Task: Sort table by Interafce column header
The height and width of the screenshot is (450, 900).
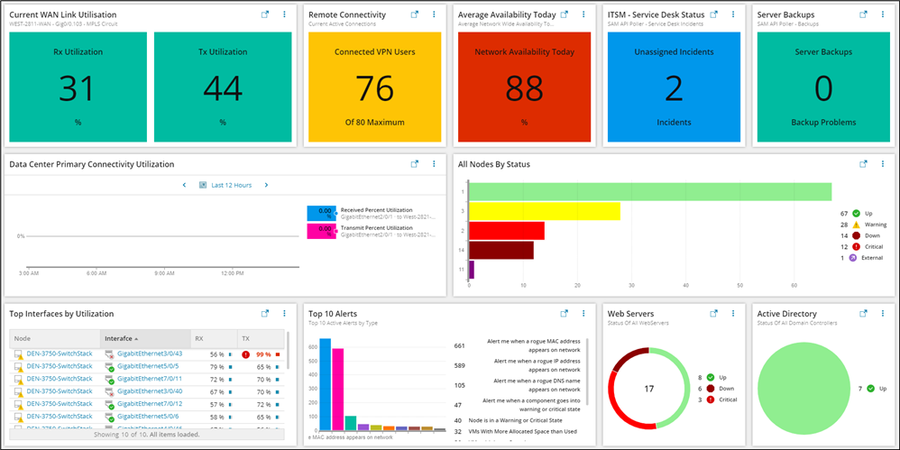Action: 146,339
